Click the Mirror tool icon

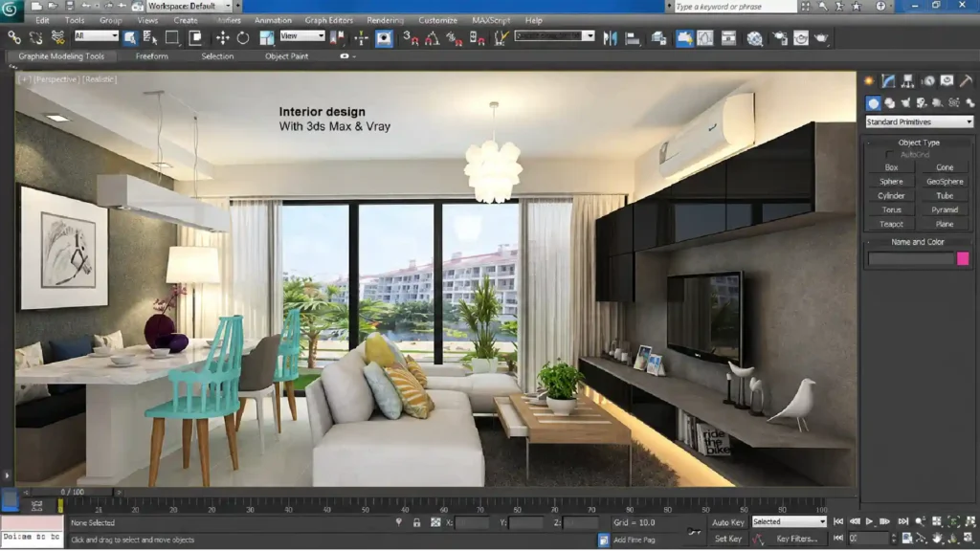pyautogui.click(x=610, y=38)
